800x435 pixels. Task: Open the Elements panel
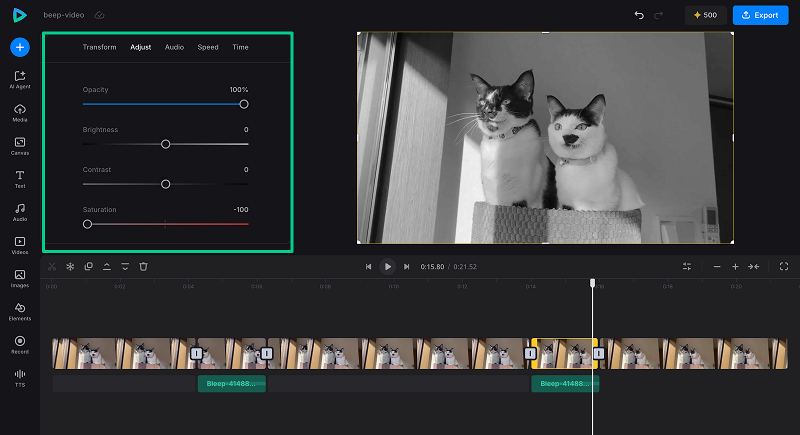(20, 312)
